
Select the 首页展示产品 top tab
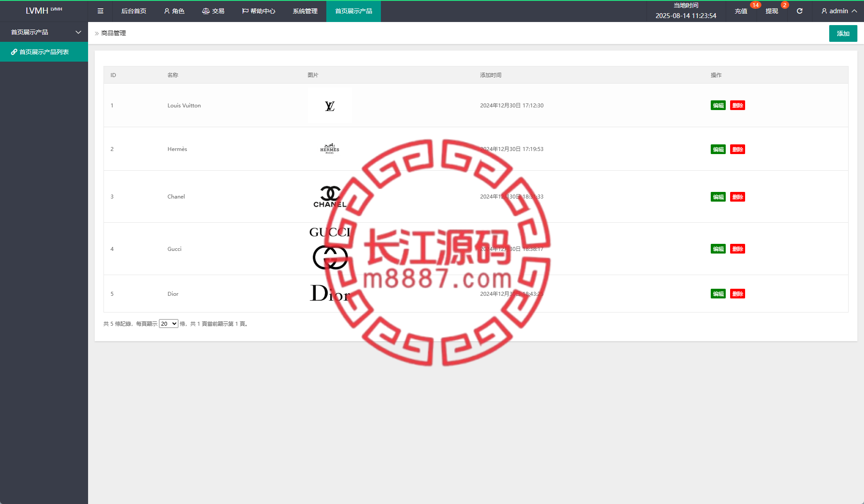tap(354, 11)
